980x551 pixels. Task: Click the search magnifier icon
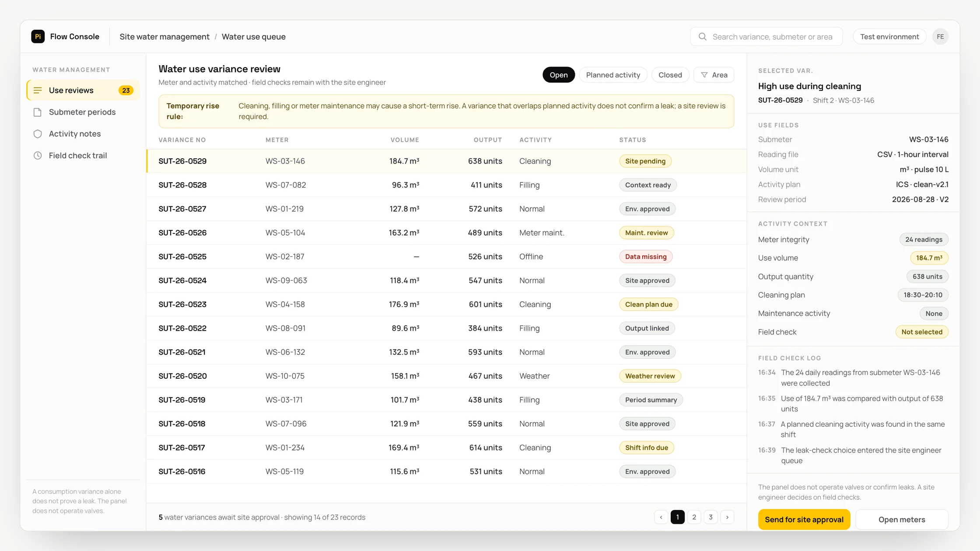[702, 37]
